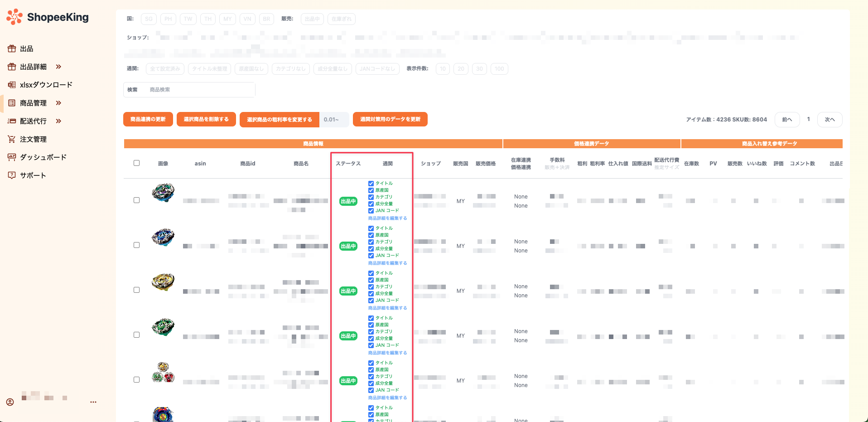Click the ダッシュボード presentation icon
Image resolution: width=868 pixels, height=422 pixels.
(x=12, y=157)
